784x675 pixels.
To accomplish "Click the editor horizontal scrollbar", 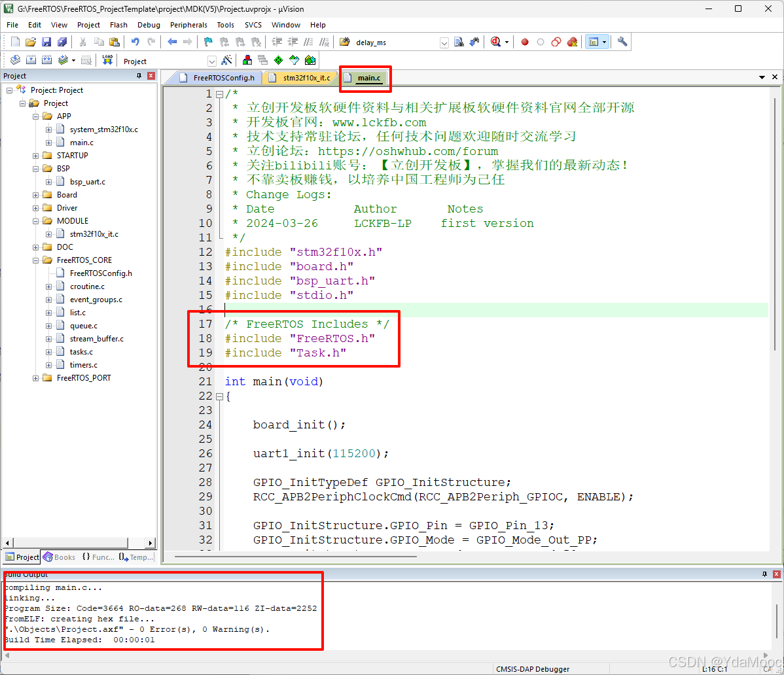I will tap(295, 556).
